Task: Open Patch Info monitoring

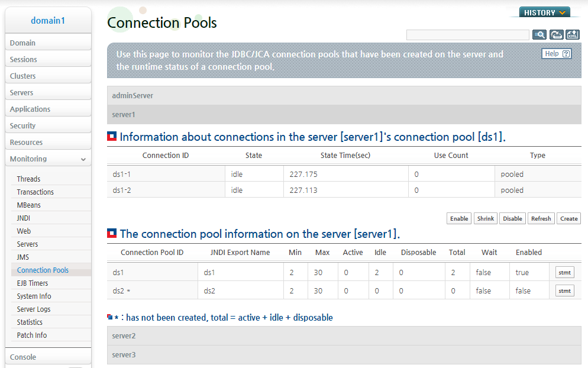Action: 32,335
